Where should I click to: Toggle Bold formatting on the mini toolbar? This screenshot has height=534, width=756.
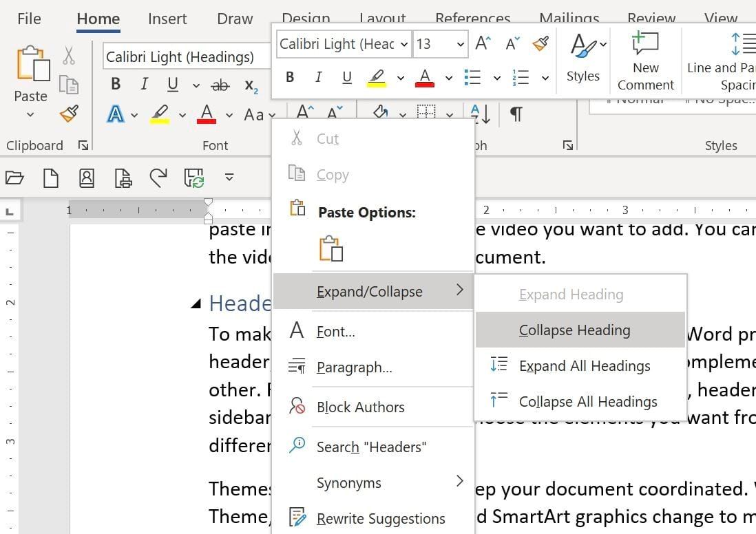(x=289, y=77)
